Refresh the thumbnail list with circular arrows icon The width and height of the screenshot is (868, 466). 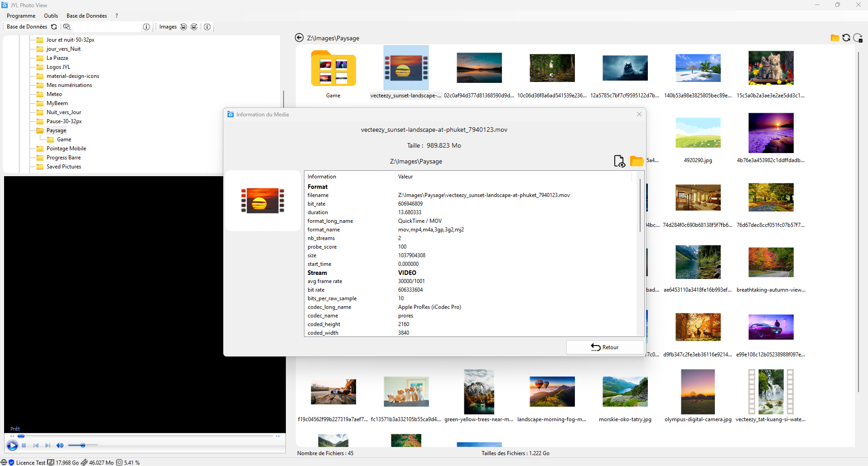click(x=846, y=38)
